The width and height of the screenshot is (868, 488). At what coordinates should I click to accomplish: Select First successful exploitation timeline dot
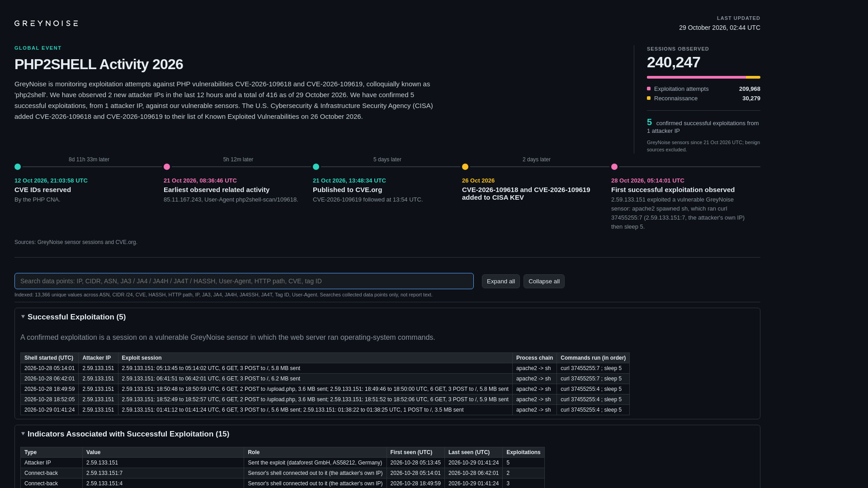pyautogui.click(x=614, y=167)
